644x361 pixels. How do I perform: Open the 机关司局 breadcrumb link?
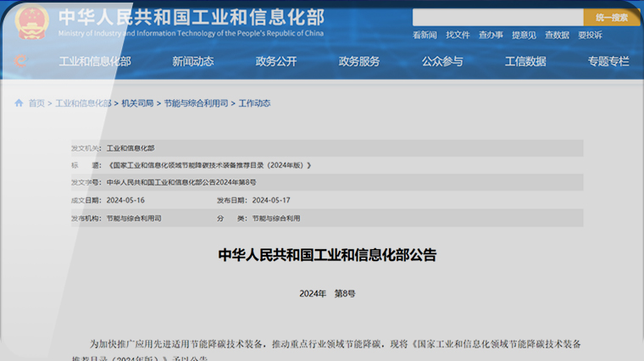[x=137, y=103]
